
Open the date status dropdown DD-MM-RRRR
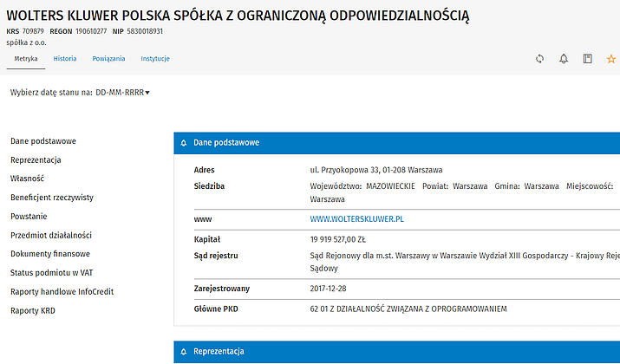pyautogui.click(x=121, y=92)
